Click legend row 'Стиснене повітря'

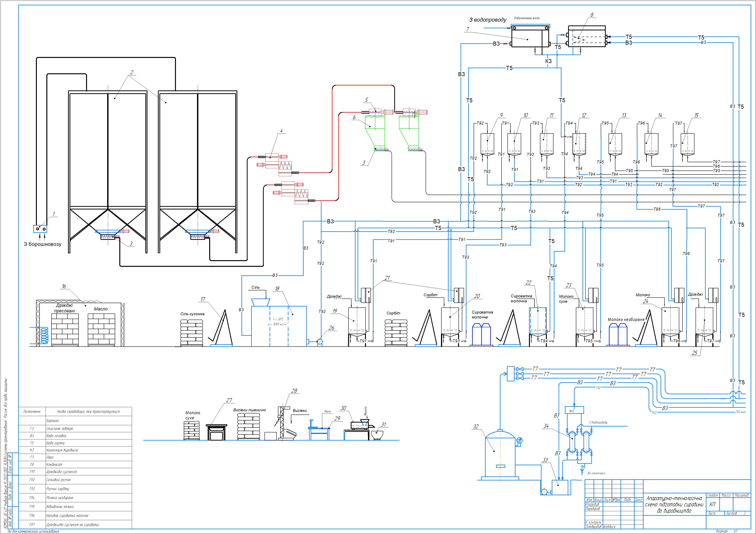pos(75,429)
